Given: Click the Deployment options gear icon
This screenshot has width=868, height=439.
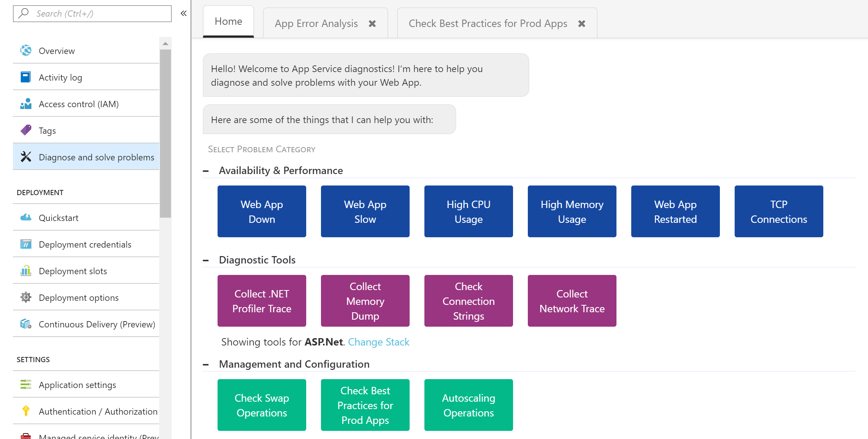Looking at the screenshot, I should click(x=26, y=297).
